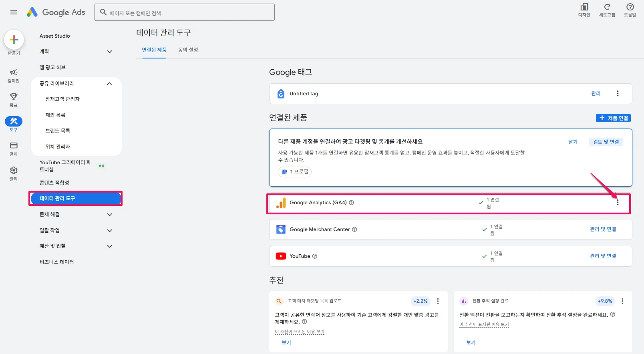This screenshot has height=354, width=644.
Task: Click 관리 link for Untitled tag
Action: 596,93
